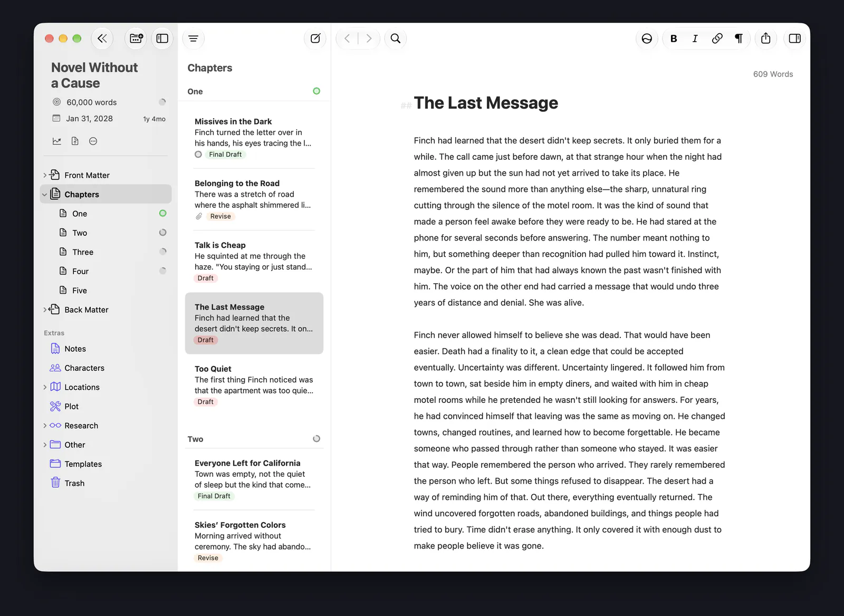The height and width of the screenshot is (616, 844).
Task: Open the Plot item in sidebar
Action: pyautogui.click(x=106, y=407)
